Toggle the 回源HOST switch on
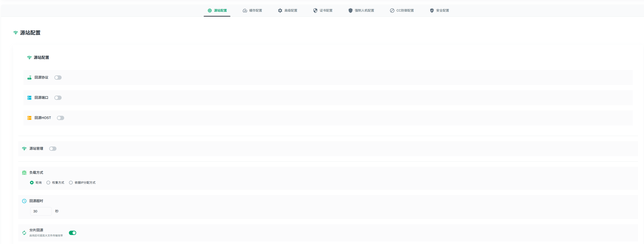 60,118
